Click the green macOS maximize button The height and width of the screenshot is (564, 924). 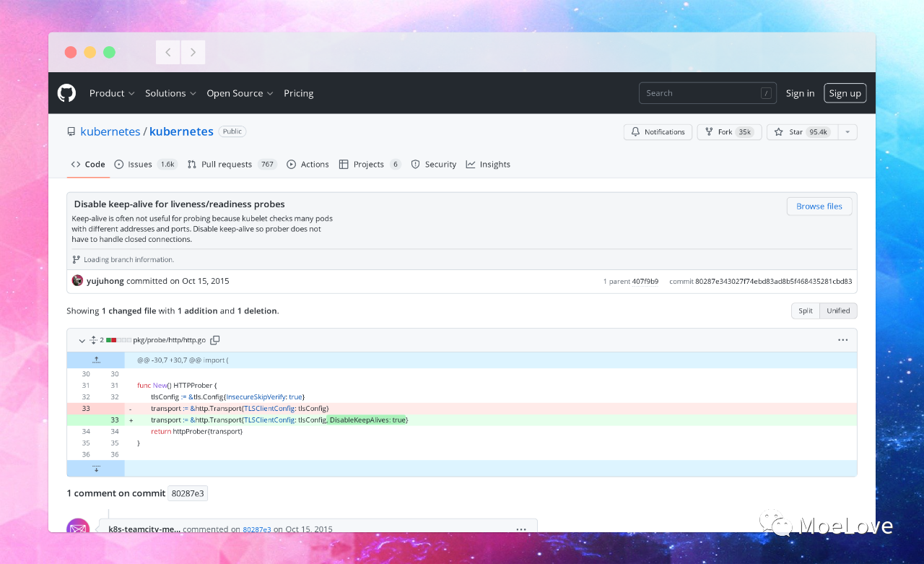(109, 52)
